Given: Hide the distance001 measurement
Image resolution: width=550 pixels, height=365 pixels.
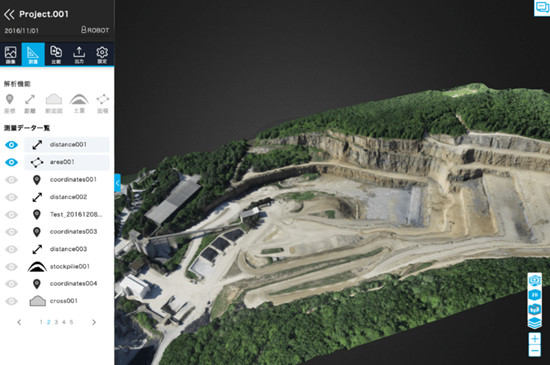Looking at the screenshot, I should [12, 145].
